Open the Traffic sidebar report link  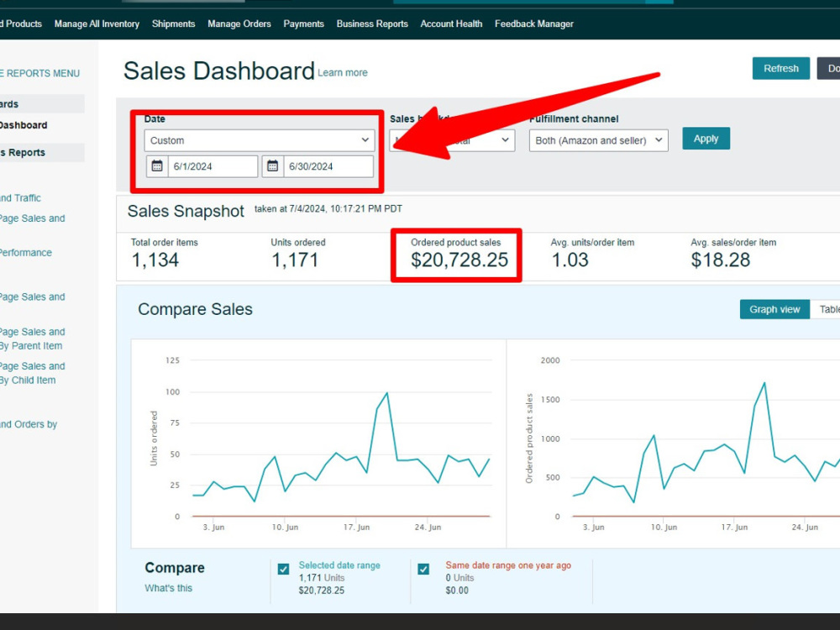coord(20,198)
